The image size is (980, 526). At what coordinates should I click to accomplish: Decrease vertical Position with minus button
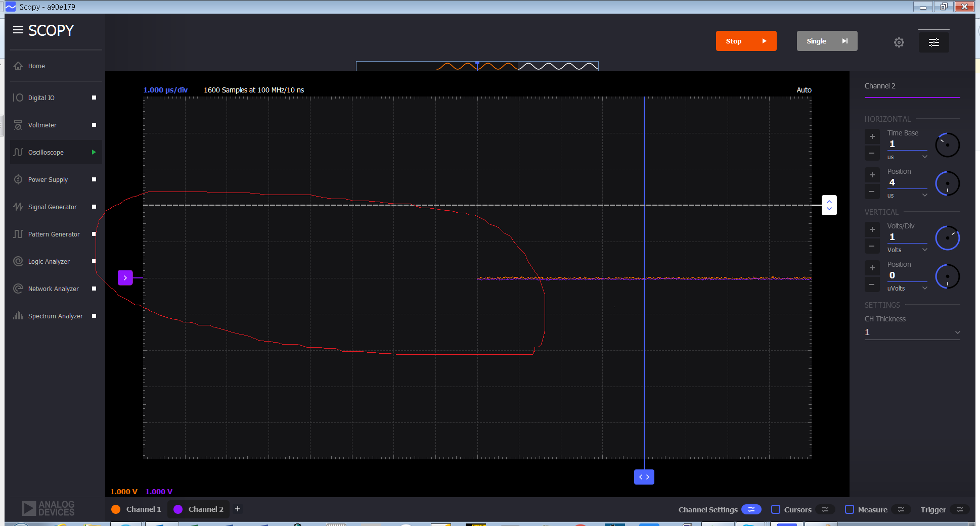tap(872, 284)
